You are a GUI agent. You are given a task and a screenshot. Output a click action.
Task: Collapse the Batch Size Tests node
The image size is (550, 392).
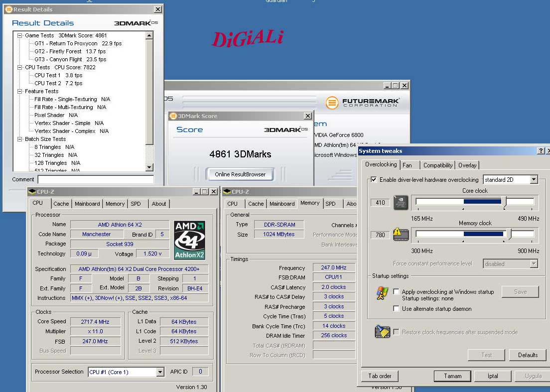[20, 139]
